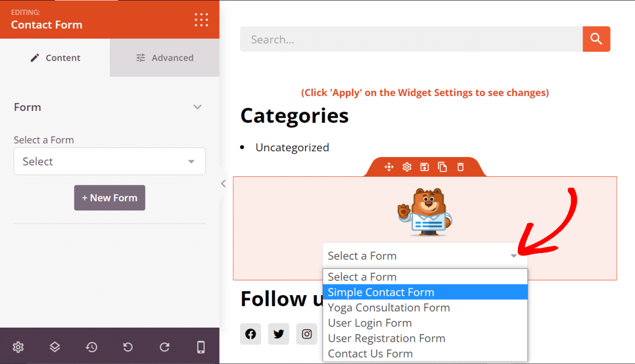Redo the last change
635x364 pixels.
[164, 347]
